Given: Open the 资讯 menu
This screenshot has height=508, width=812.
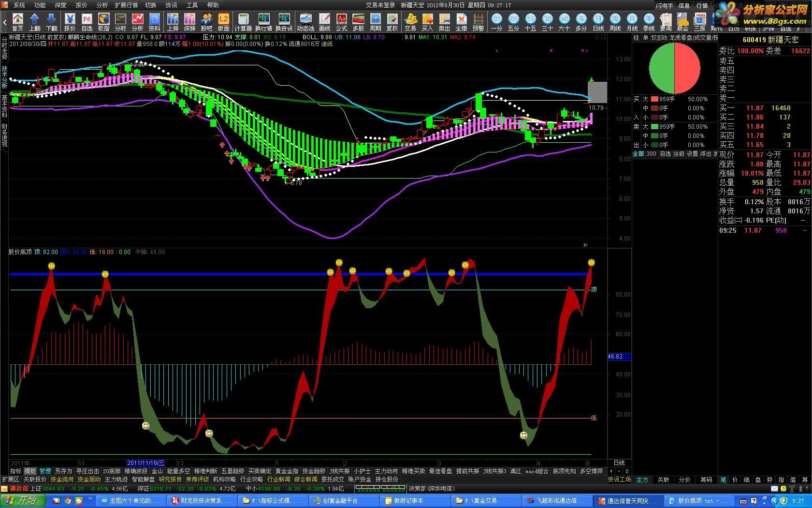Looking at the screenshot, I should (x=171, y=5).
